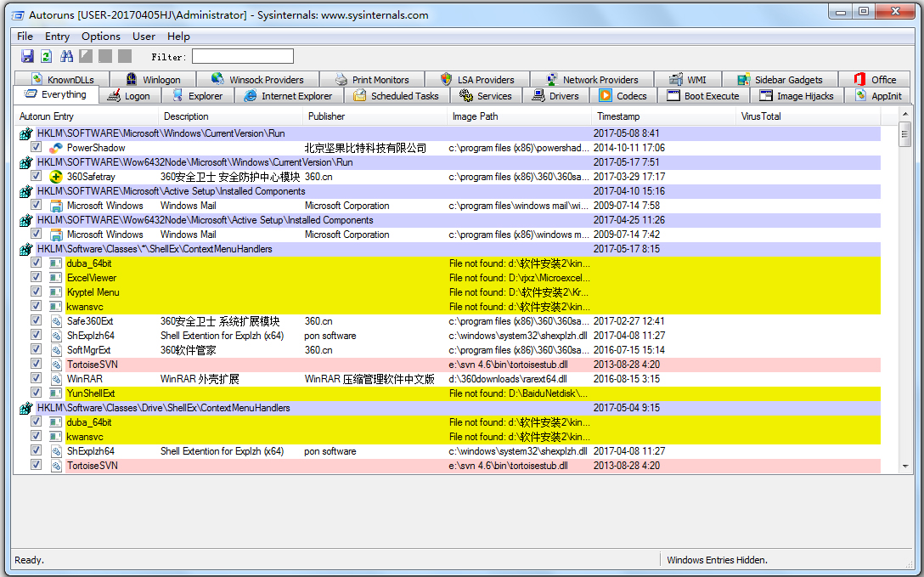Viewport: 924px width, 577px height.
Task: Click registry icon beside CurrentVersion\Run key
Action: pos(25,133)
